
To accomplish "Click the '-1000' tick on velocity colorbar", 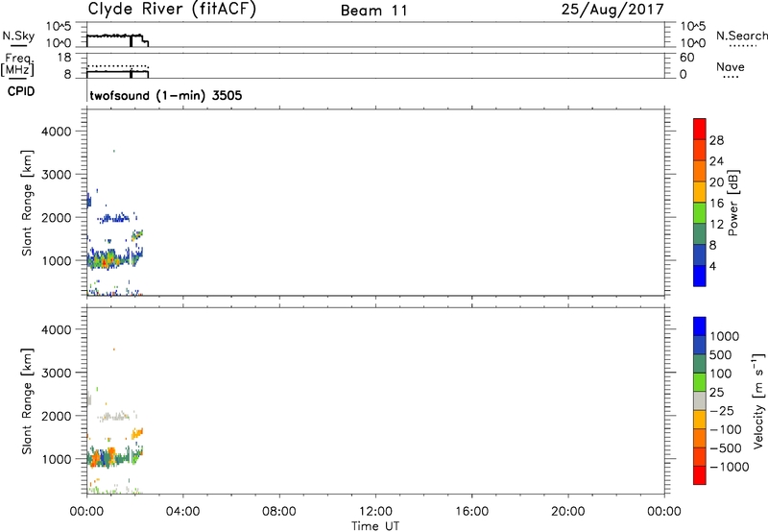I will point(730,467).
